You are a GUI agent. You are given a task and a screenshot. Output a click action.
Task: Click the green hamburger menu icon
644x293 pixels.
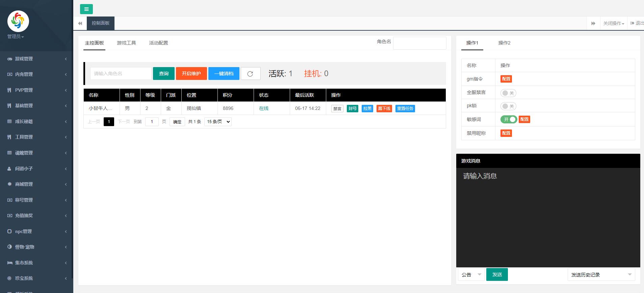point(86,9)
